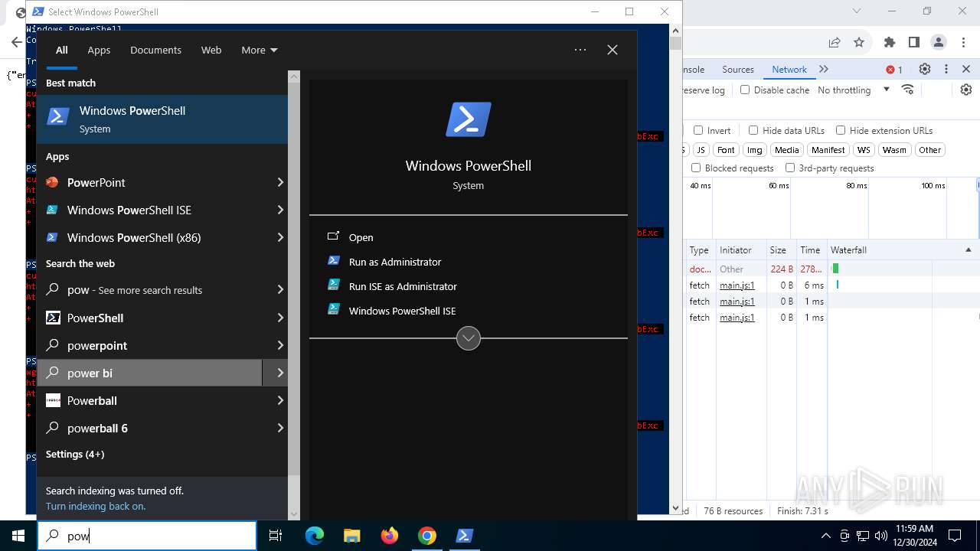Open Windows PowerShell ISE from actions list
The width and height of the screenshot is (980, 551).
click(402, 311)
